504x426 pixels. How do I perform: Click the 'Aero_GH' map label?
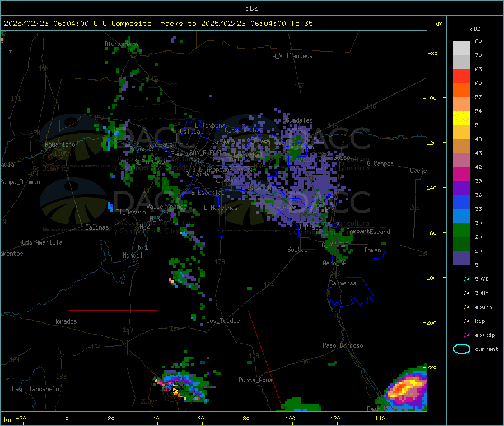(x=335, y=264)
